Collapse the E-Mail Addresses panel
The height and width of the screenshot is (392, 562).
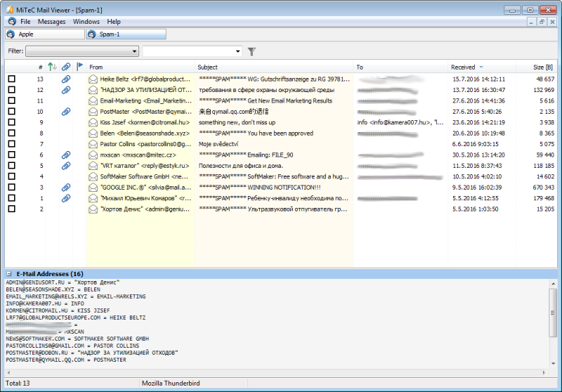8,273
